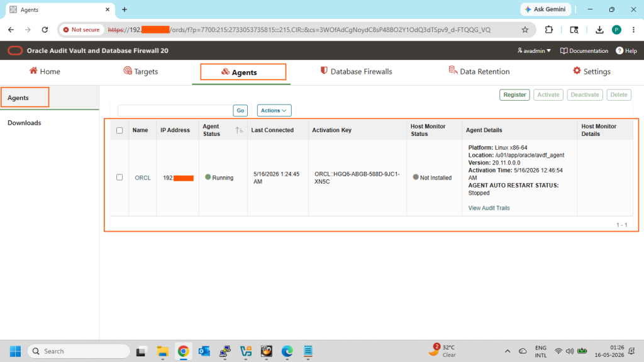Image resolution: width=644 pixels, height=362 pixels.
Task: Click the ORCL activation key text
Action: click(x=357, y=178)
